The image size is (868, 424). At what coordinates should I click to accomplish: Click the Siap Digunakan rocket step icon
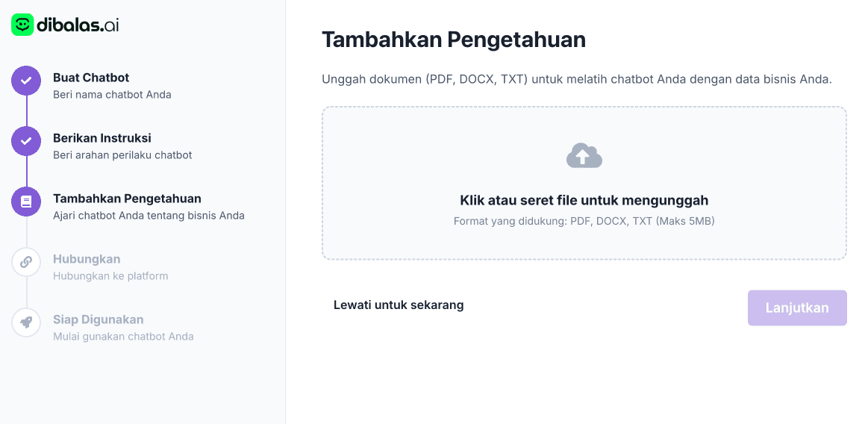26,322
